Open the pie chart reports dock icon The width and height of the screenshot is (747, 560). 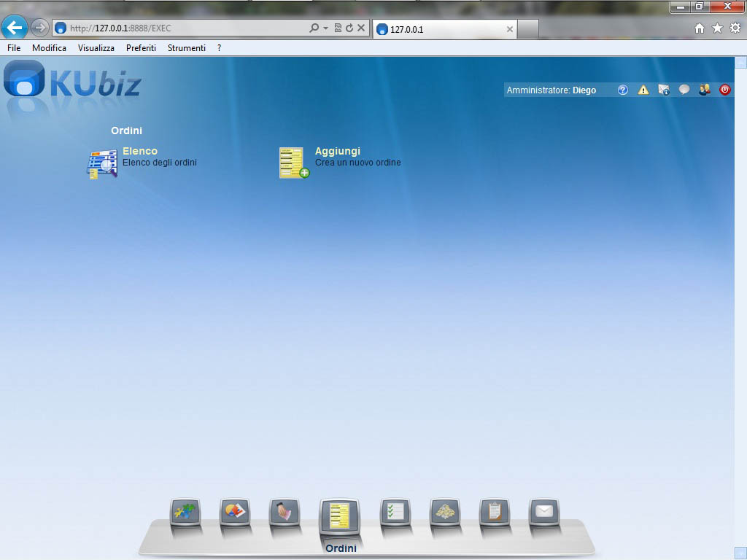235,513
